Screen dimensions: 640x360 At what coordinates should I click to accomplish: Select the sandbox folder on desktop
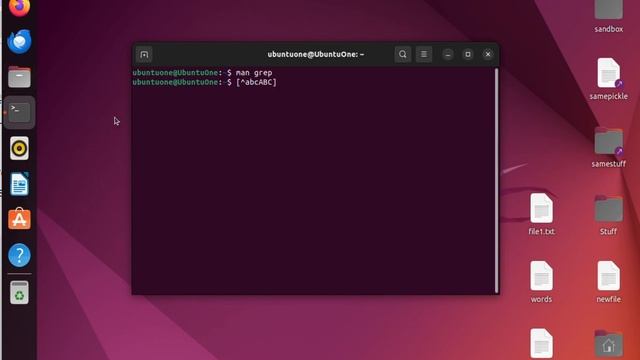[608, 16]
